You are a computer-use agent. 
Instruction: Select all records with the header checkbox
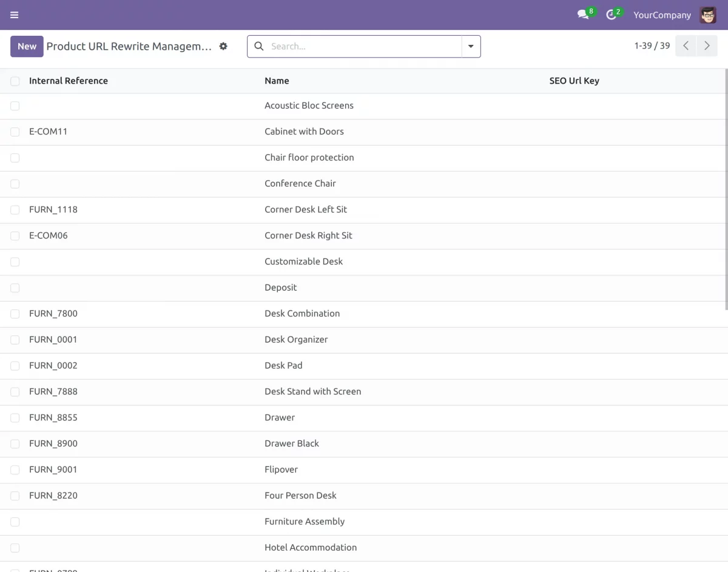(15, 80)
